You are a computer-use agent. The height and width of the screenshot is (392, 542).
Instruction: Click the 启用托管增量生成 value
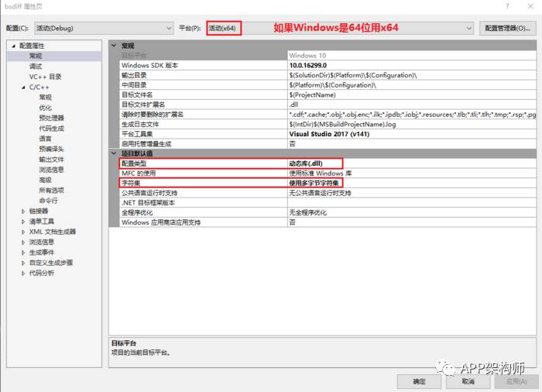pos(412,143)
